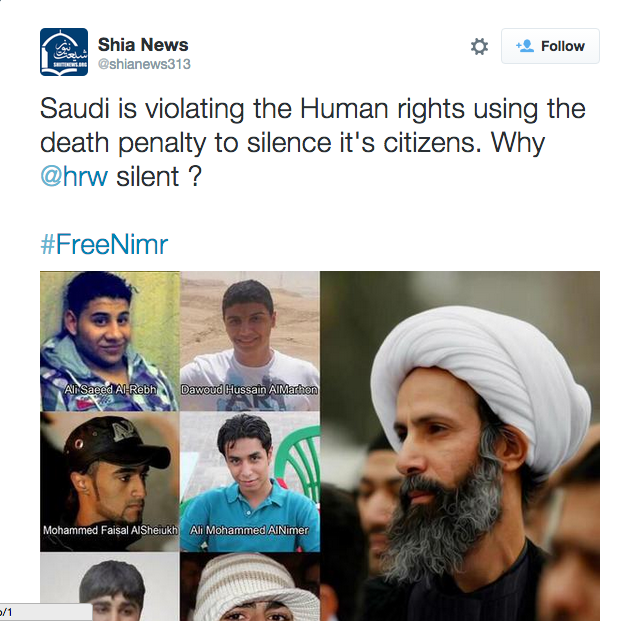
Task: Click the tweet text about Saudi
Action: click(313, 142)
